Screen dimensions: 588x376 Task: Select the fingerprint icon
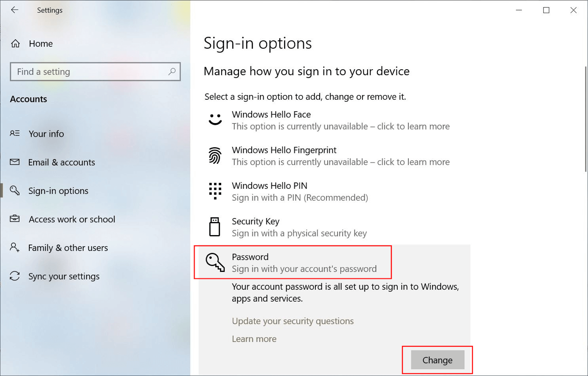(215, 156)
